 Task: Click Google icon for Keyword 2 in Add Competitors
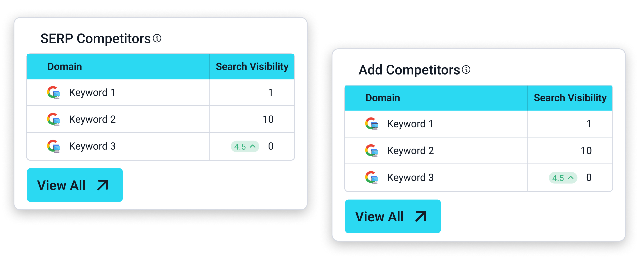pyautogui.click(x=372, y=151)
